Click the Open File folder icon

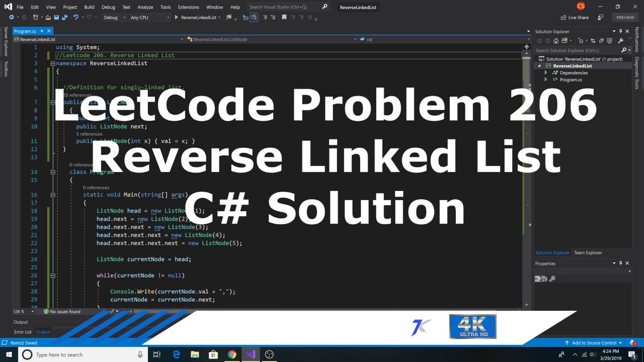pyautogui.click(x=48, y=17)
